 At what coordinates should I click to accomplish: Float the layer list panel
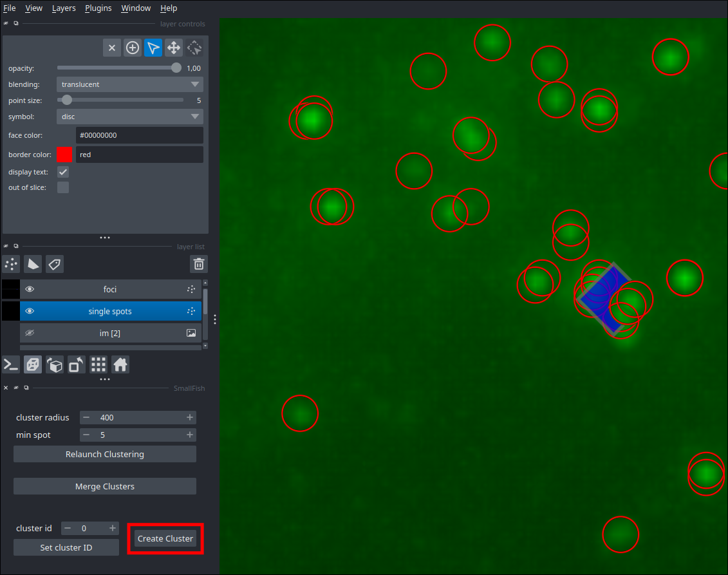coord(16,246)
